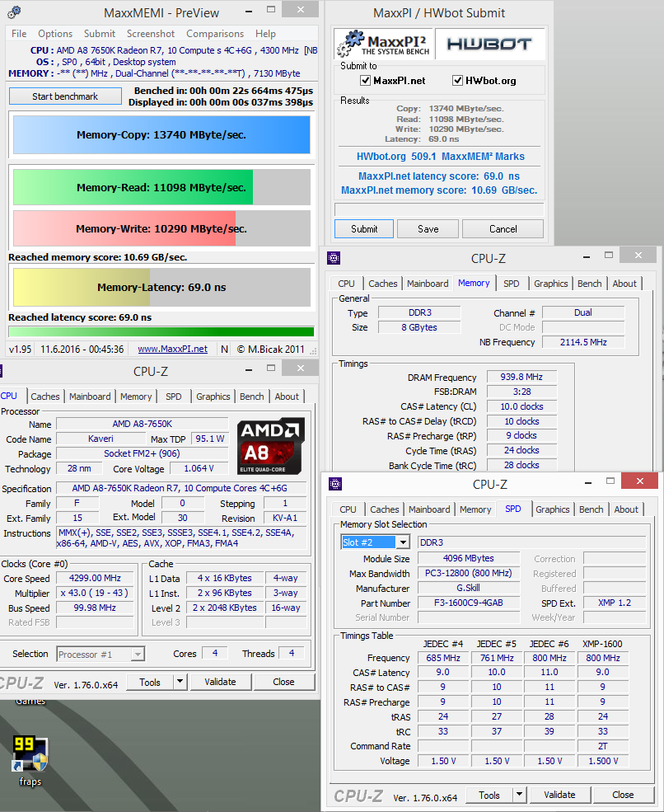Maximize the CPU-Z SPD window
The image size is (664, 812).
610,481
